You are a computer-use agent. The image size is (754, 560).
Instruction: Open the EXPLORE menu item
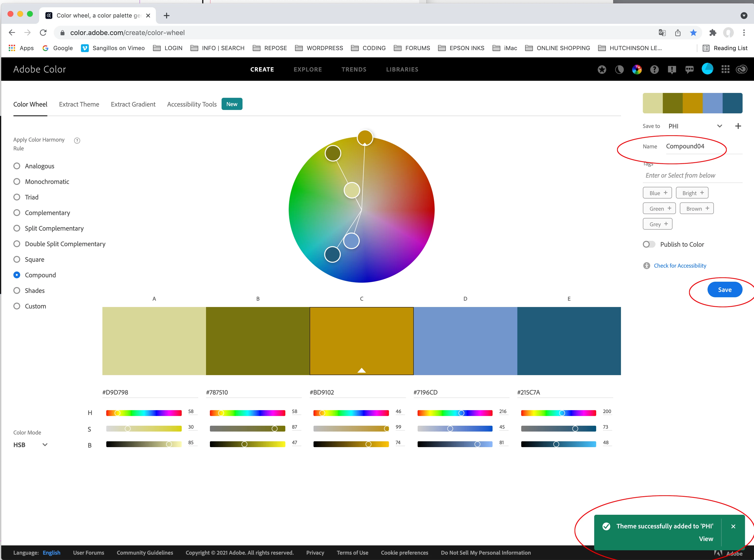(x=307, y=70)
